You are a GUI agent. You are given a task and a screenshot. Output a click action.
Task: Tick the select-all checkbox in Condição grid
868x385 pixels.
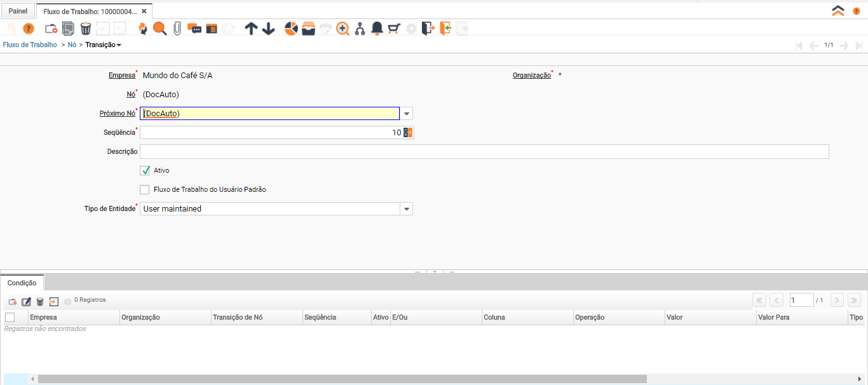coord(10,317)
